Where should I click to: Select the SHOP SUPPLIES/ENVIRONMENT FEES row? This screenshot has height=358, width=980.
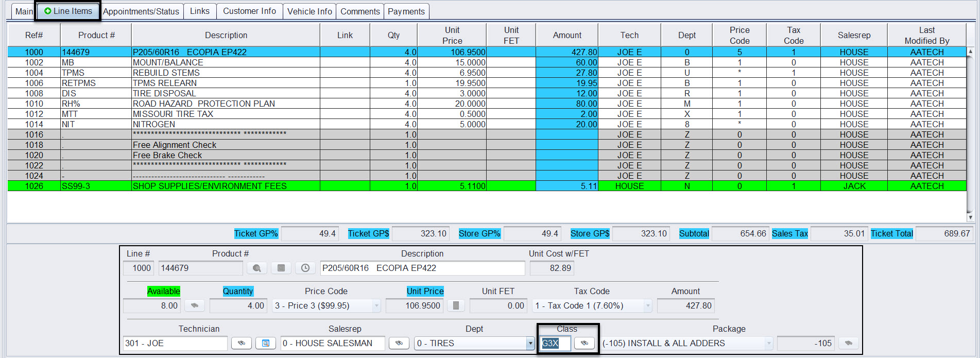click(x=210, y=186)
